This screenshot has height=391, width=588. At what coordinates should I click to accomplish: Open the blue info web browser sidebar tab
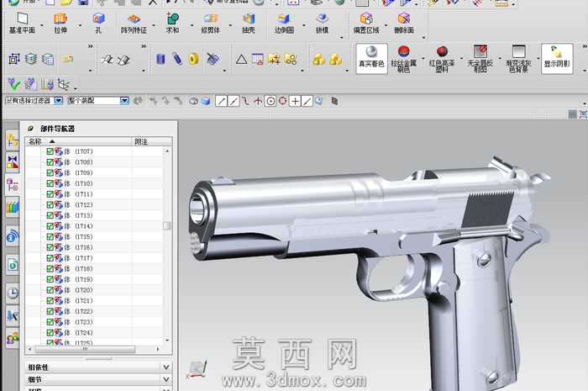coord(13,236)
